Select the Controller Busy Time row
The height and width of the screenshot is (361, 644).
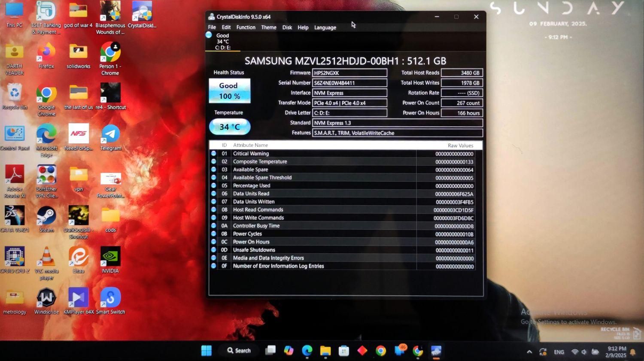342,226
